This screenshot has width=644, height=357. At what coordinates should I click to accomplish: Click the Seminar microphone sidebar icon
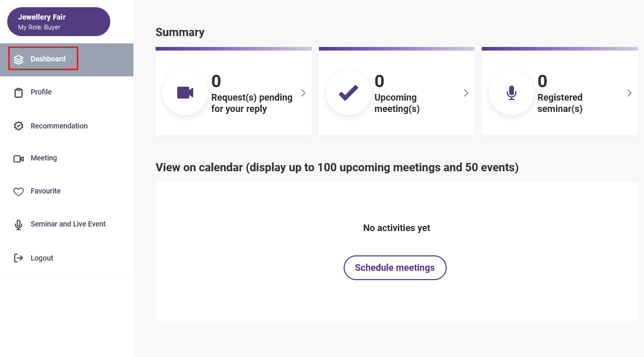click(x=19, y=225)
